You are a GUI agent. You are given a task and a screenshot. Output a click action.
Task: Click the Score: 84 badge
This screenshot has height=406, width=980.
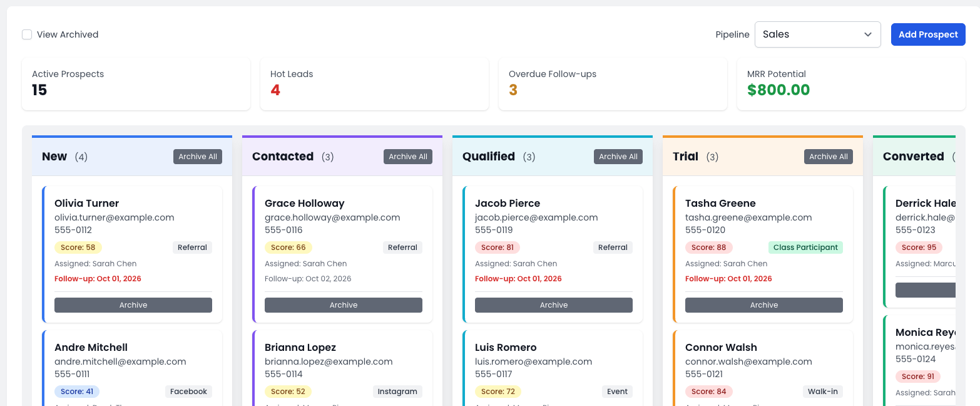point(708,392)
